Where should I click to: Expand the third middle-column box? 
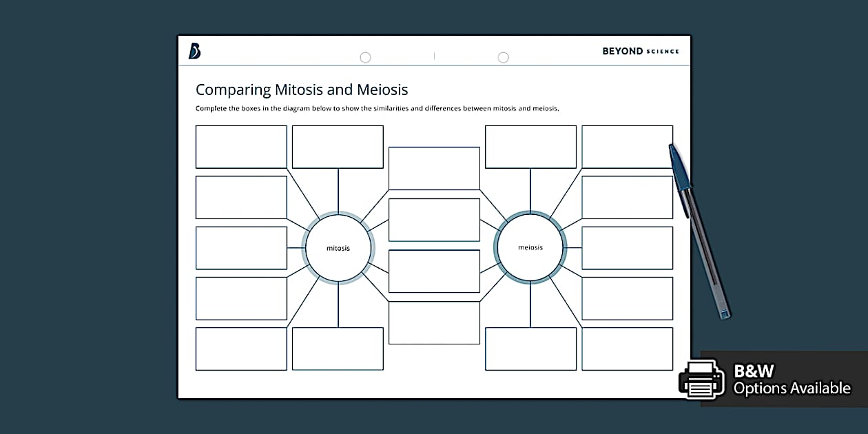pyautogui.click(x=434, y=271)
